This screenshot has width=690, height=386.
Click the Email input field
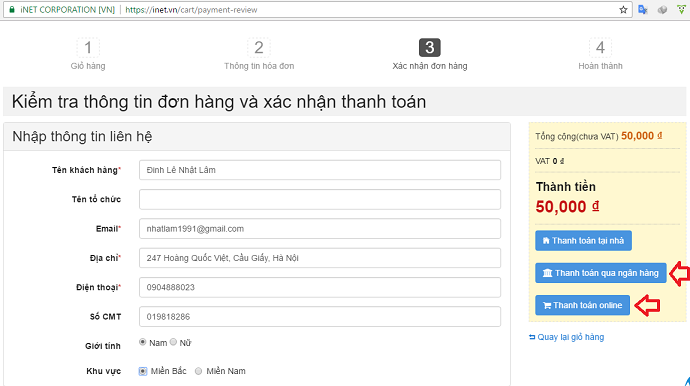pyautogui.click(x=320, y=228)
